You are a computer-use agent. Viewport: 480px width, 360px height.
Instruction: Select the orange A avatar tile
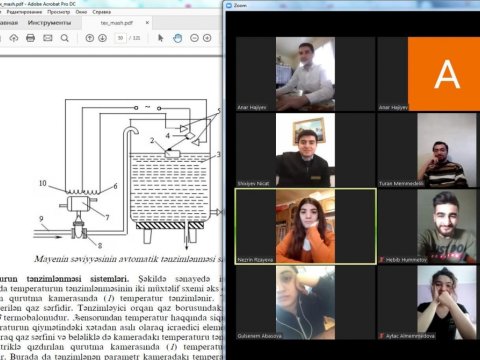[x=444, y=74]
